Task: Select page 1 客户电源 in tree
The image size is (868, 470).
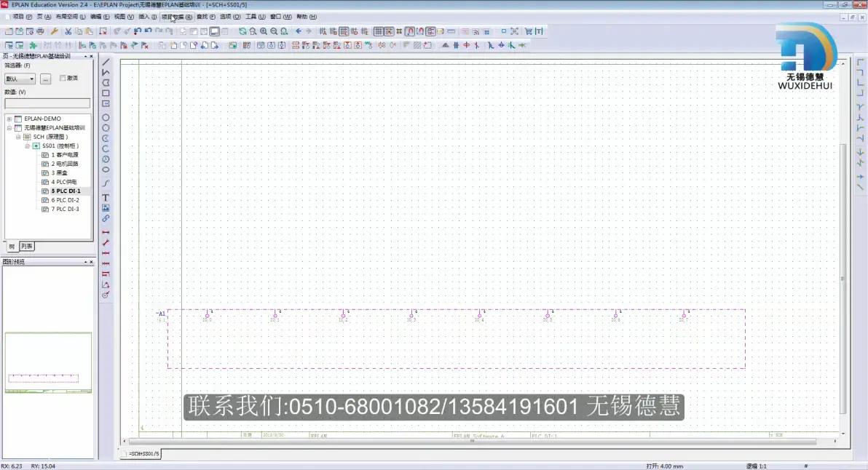Action: 65,155
